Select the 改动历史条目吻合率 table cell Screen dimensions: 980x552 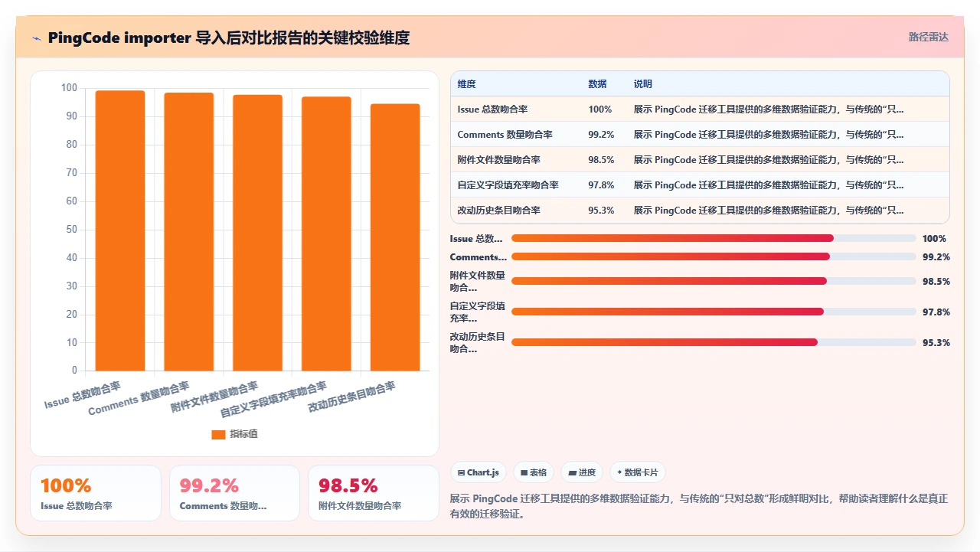(x=498, y=211)
